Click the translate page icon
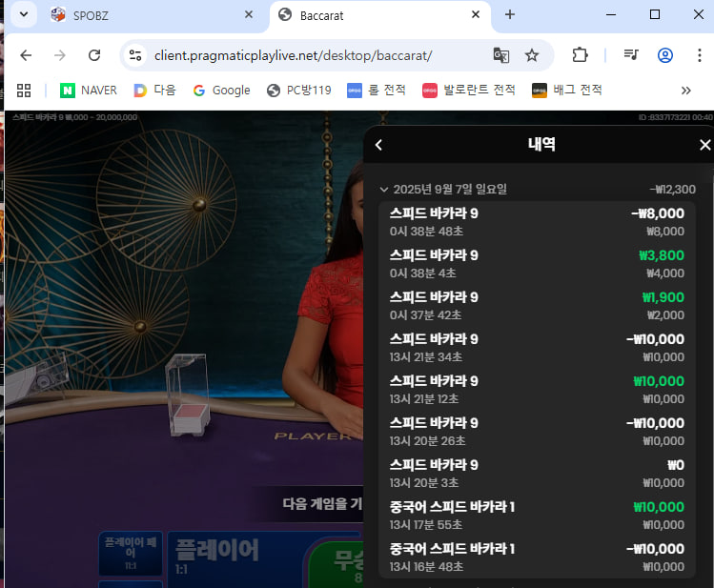 point(501,55)
